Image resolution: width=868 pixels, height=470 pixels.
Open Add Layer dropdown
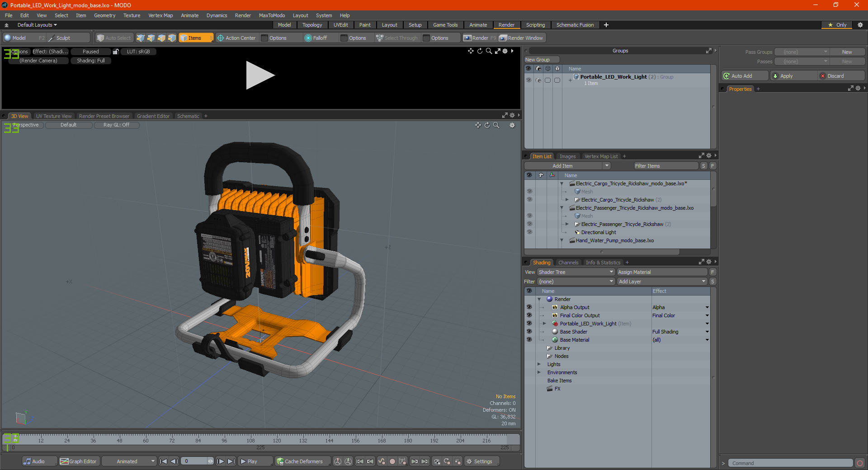(x=662, y=282)
